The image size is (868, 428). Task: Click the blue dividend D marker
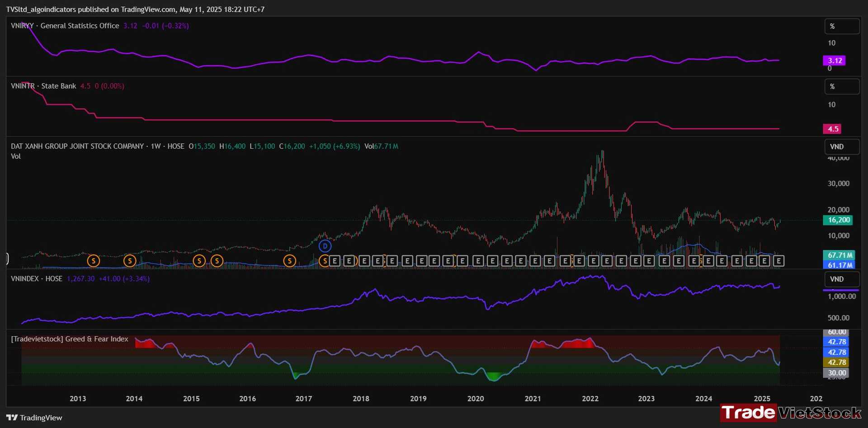click(x=325, y=246)
